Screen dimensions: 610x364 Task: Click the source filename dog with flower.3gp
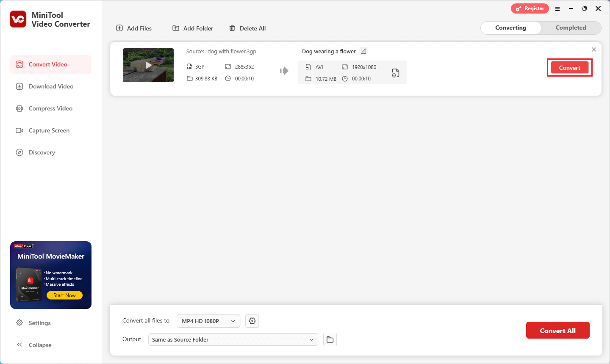[232, 51]
